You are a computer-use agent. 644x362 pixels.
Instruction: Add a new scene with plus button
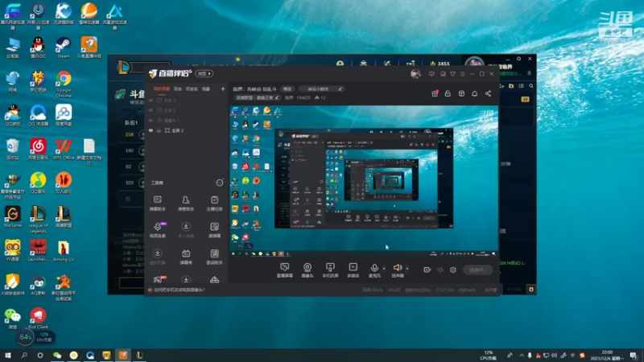pos(223,88)
